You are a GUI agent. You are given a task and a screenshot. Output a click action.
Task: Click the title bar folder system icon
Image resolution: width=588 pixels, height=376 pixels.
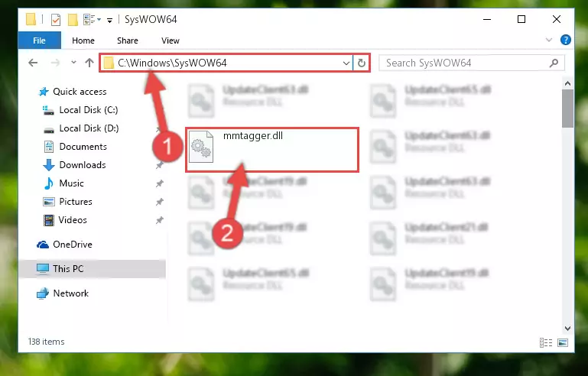pos(31,19)
